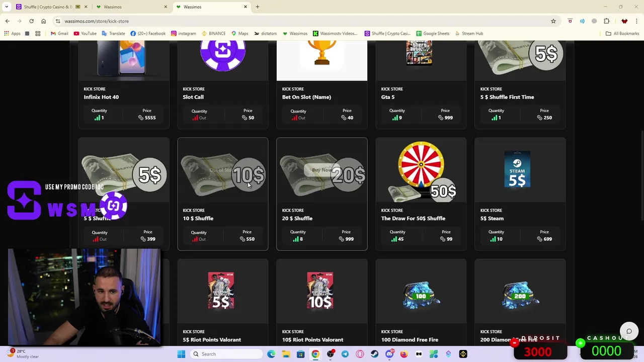Open the Windows Start menu
The width and height of the screenshot is (644, 362).
coord(181,354)
